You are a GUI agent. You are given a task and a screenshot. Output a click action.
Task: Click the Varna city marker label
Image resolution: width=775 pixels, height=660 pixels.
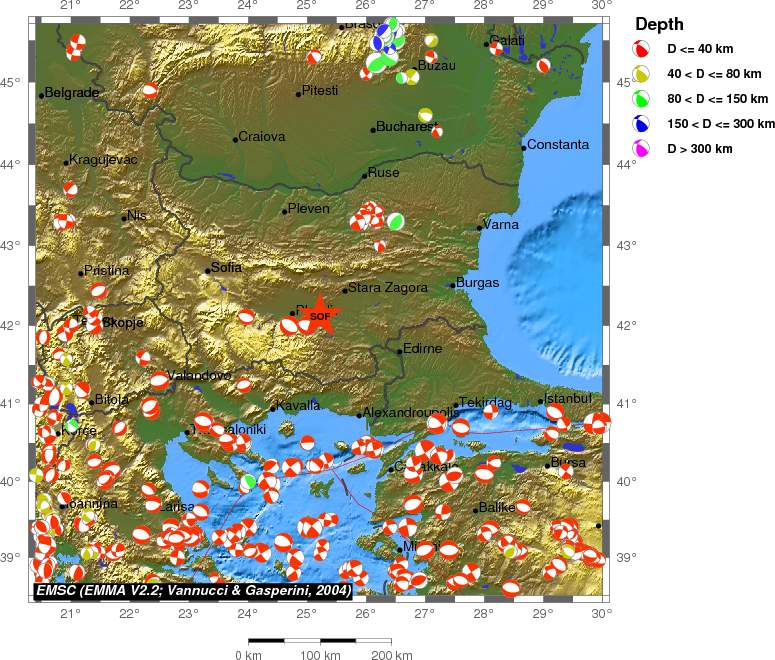(500, 224)
